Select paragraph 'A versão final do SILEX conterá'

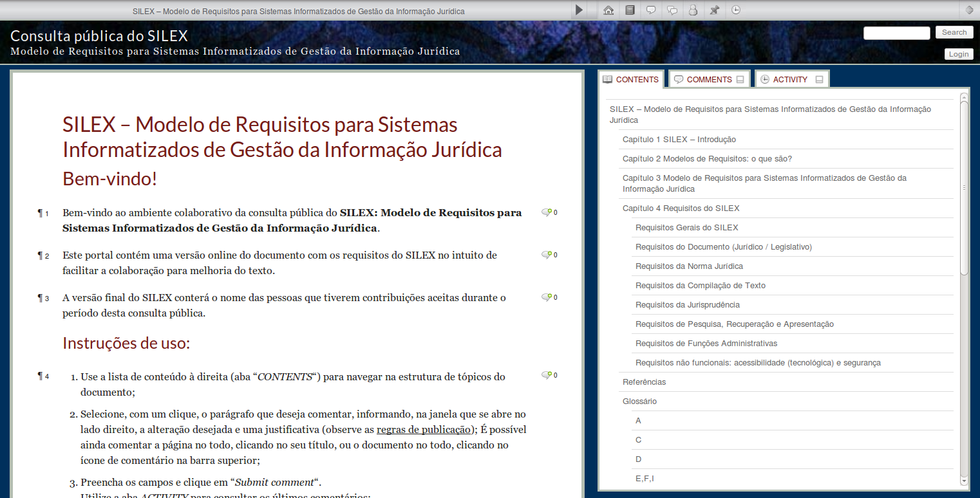pos(284,306)
